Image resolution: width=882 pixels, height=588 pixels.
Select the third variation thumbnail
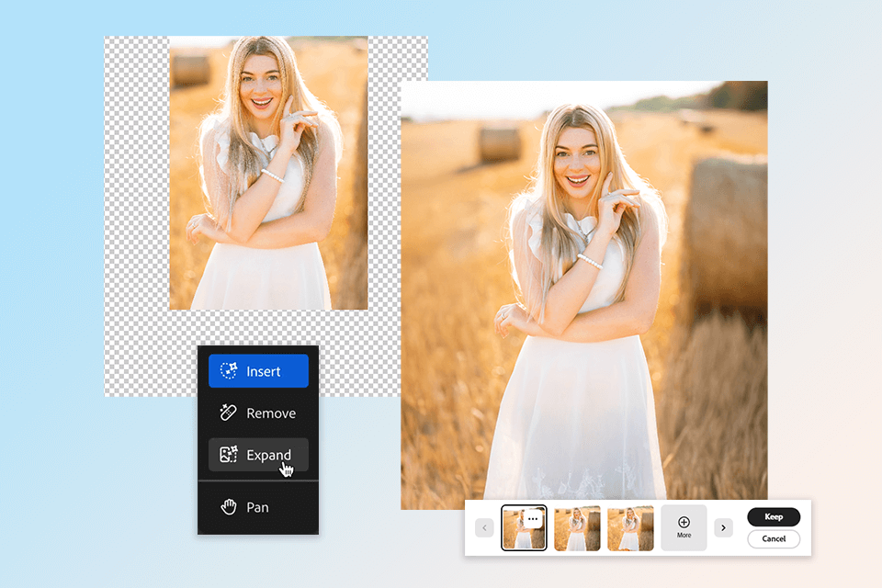pyautogui.click(x=630, y=527)
